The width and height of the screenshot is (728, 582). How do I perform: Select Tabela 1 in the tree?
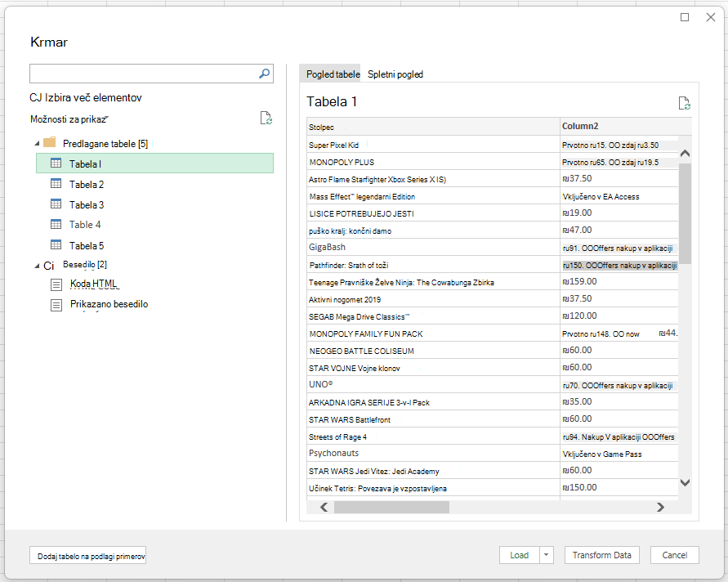click(154, 163)
